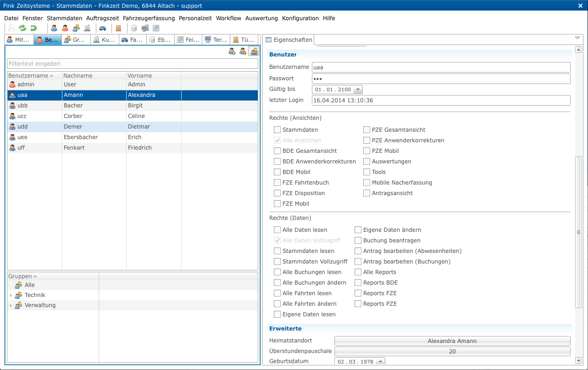Open the Gültig bis date dropdown
The width and height of the screenshot is (588, 370).
pyautogui.click(x=358, y=90)
